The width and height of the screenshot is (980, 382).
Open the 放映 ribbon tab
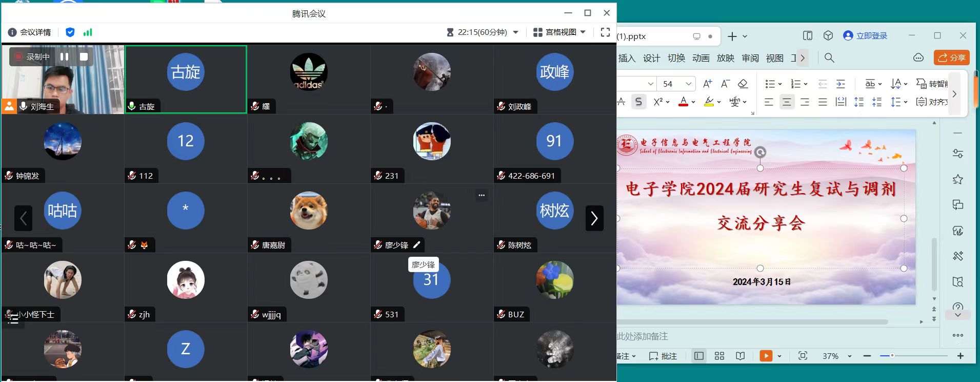pos(726,58)
